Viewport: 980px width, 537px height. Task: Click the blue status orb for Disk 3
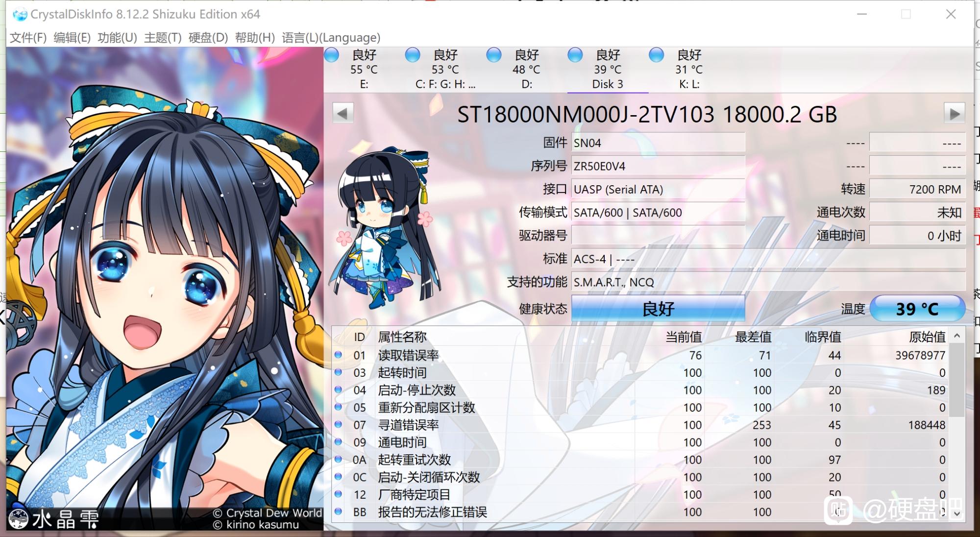(575, 55)
